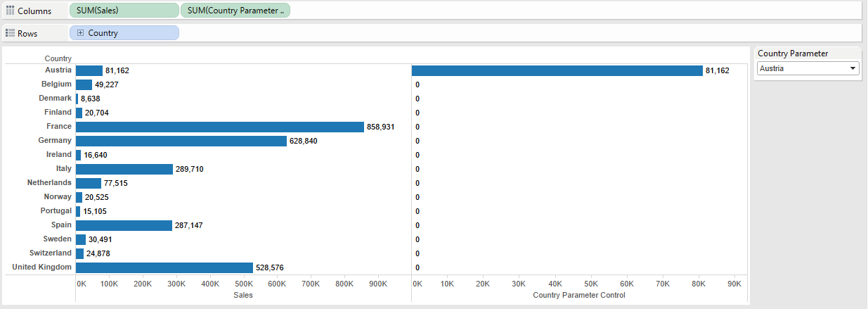Image resolution: width=868 pixels, height=309 pixels.
Task: Expand the Country pill plus icon
Action: tap(81, 33)
